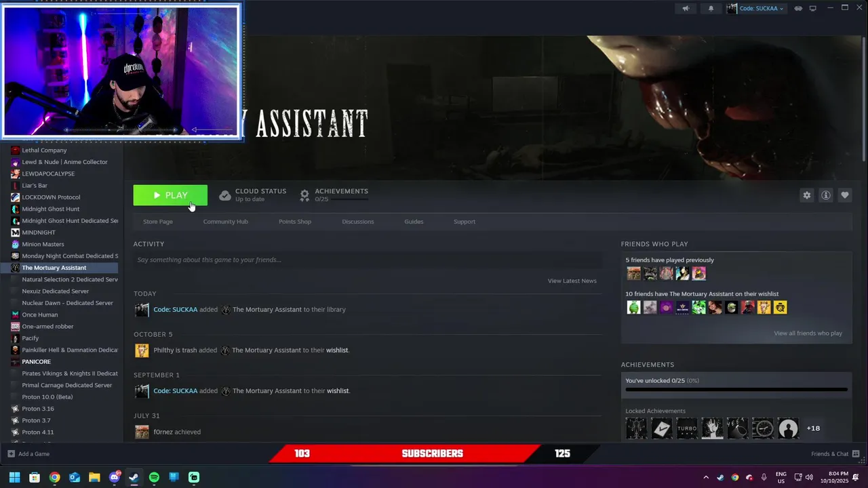
Task: Select Lethal Company in the library list
Action: click(44, 150)
